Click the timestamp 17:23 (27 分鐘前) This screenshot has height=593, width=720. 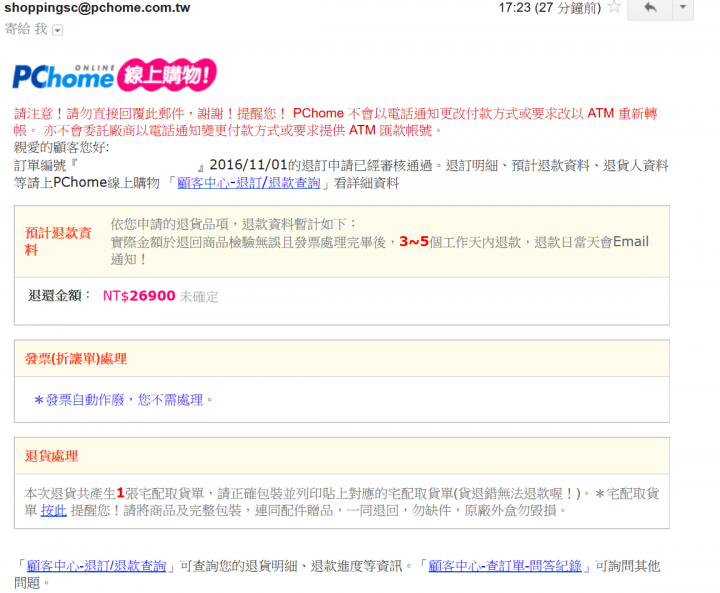[550, 8]
